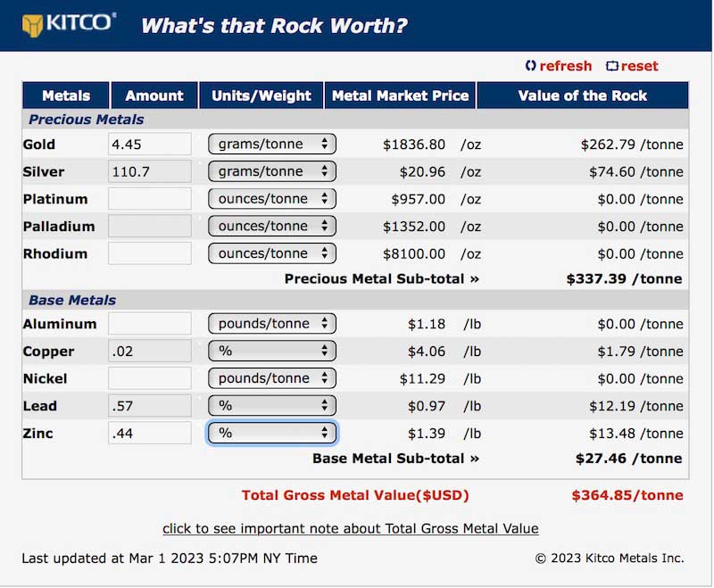Click the Amount column header
The width and height of the screenshot is (714, 588).
point(154,95)
